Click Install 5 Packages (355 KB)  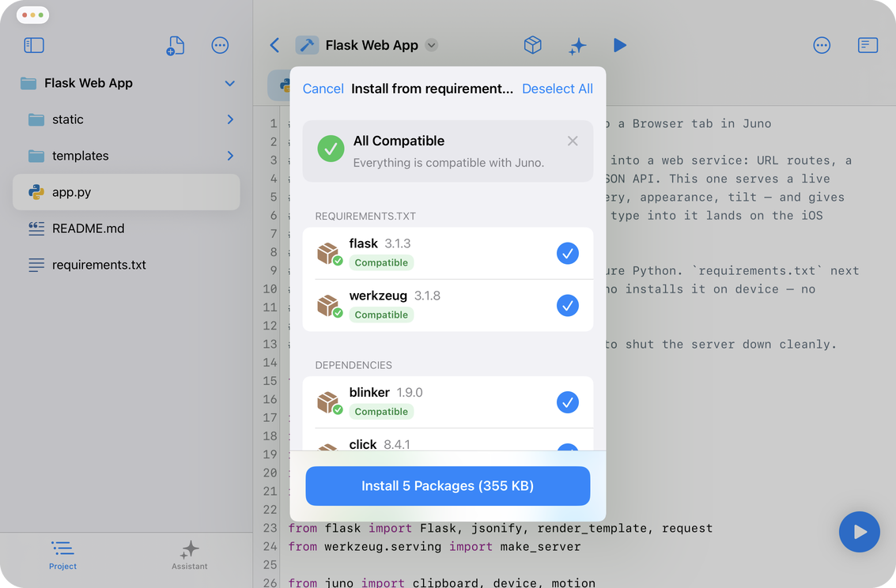click(x=448, y=486)
